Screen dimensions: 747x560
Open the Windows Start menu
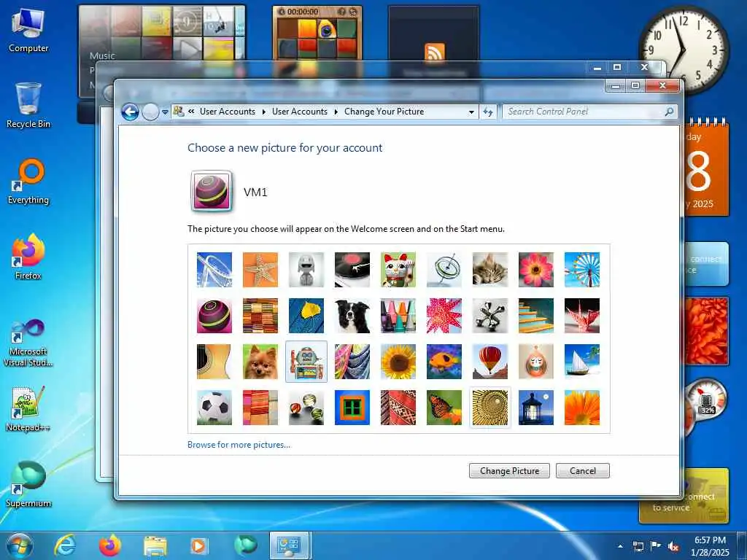[x=20, y=545]
